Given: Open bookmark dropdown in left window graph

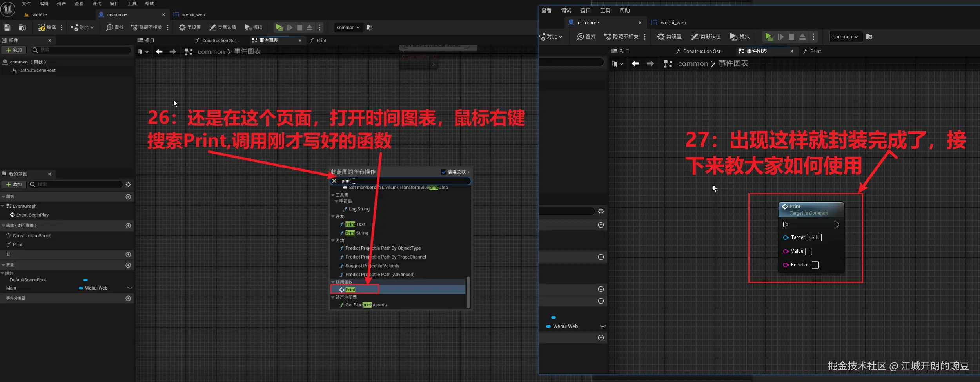Looking at the screenshot, I should [x=143, y=52].
